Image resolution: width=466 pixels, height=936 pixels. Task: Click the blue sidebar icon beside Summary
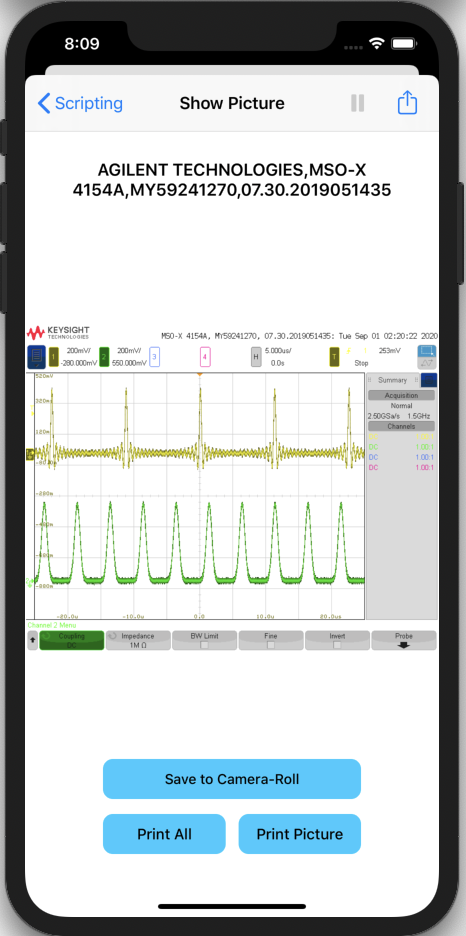pos(429,380)
